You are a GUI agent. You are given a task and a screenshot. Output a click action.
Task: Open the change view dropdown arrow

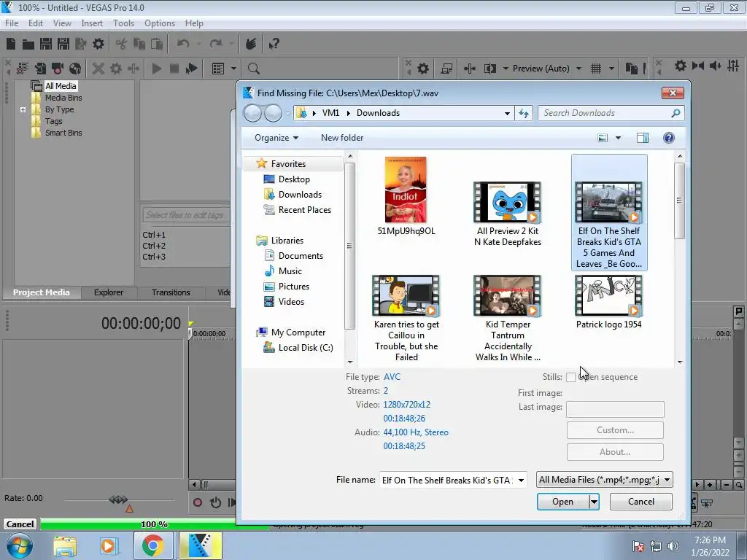618,138
